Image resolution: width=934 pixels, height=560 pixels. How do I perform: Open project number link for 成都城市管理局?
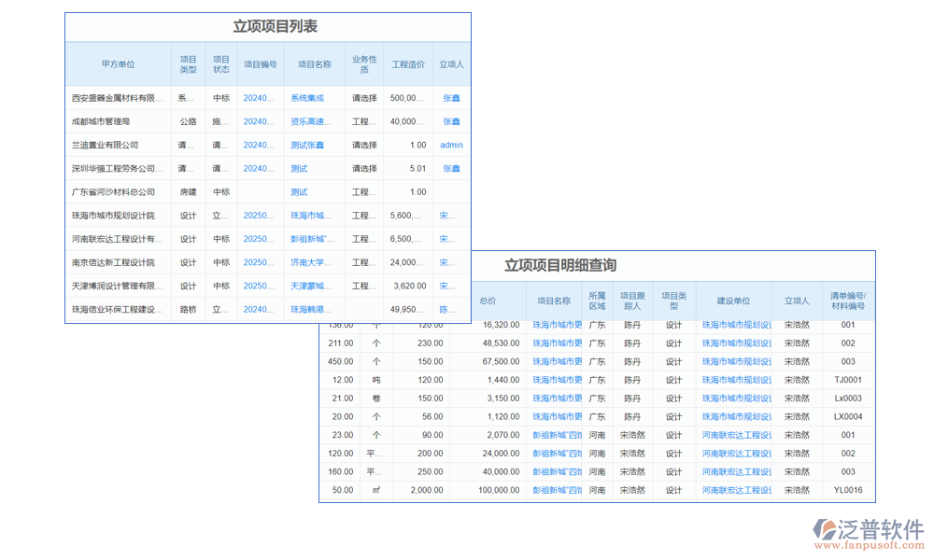tap(256, 121)
